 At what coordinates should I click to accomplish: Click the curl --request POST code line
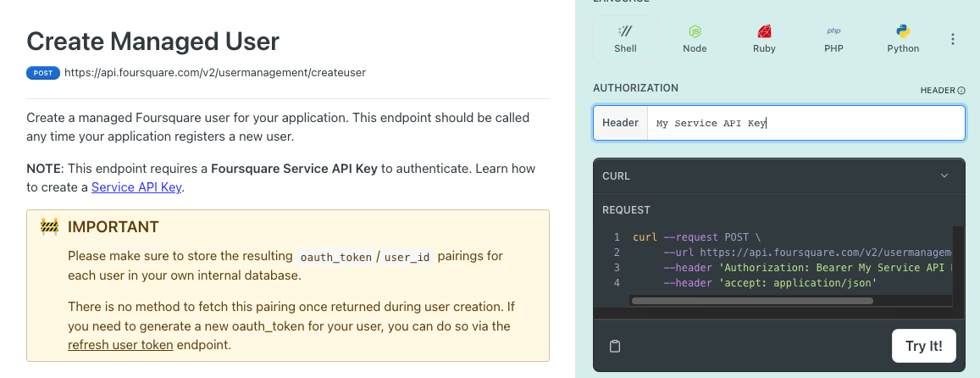coord(697,237)
